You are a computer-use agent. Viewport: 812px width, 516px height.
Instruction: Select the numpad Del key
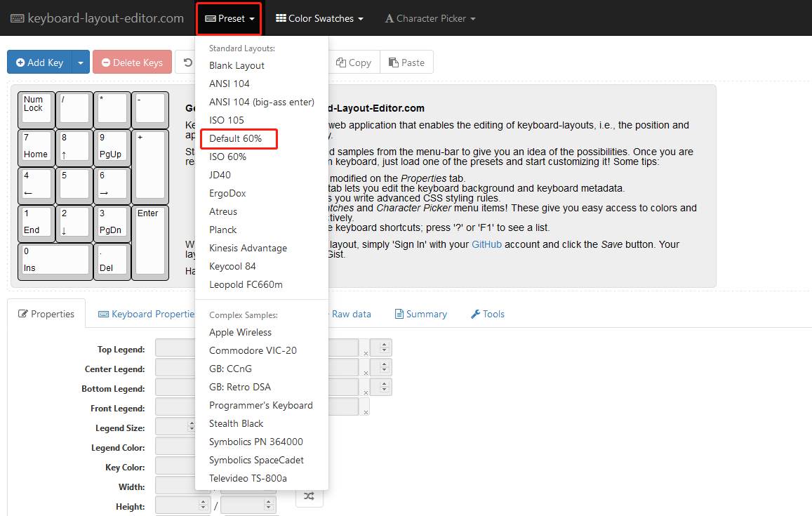coord(112,261)
